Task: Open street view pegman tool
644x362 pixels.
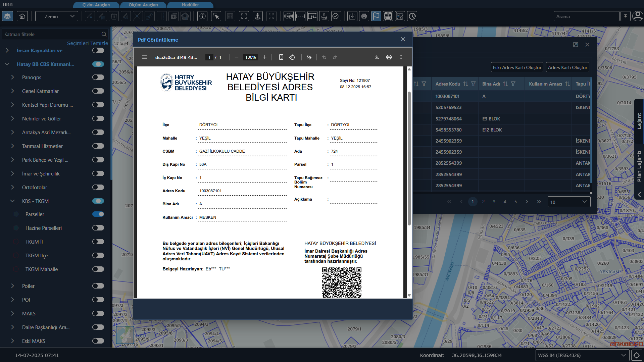Action: click(x=258, y=16)
